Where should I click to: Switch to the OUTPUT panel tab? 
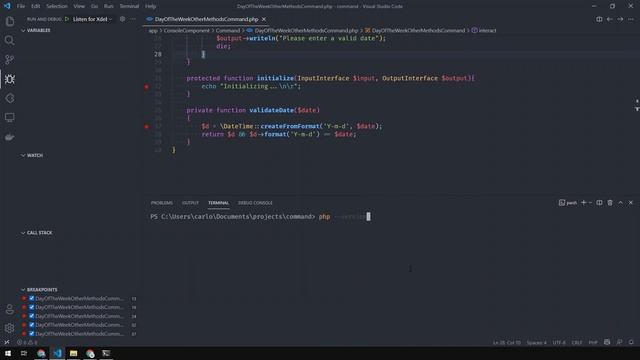click(x=190, y=203)
